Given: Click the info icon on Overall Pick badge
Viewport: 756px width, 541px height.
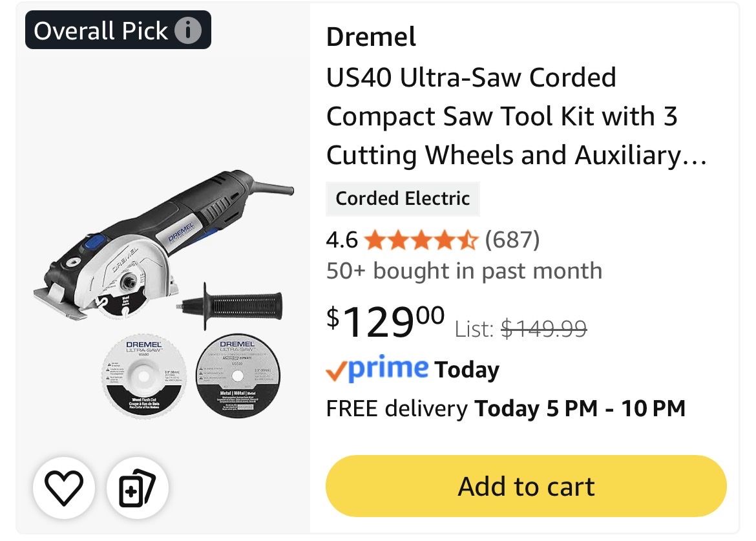Looking at the screenshot, I should [x=189, y=30].
